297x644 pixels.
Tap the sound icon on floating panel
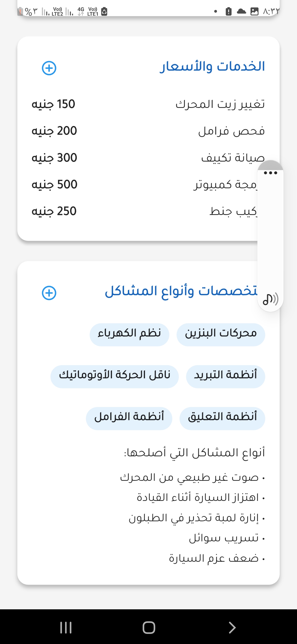pyautogui.click(x=270, y=299)
